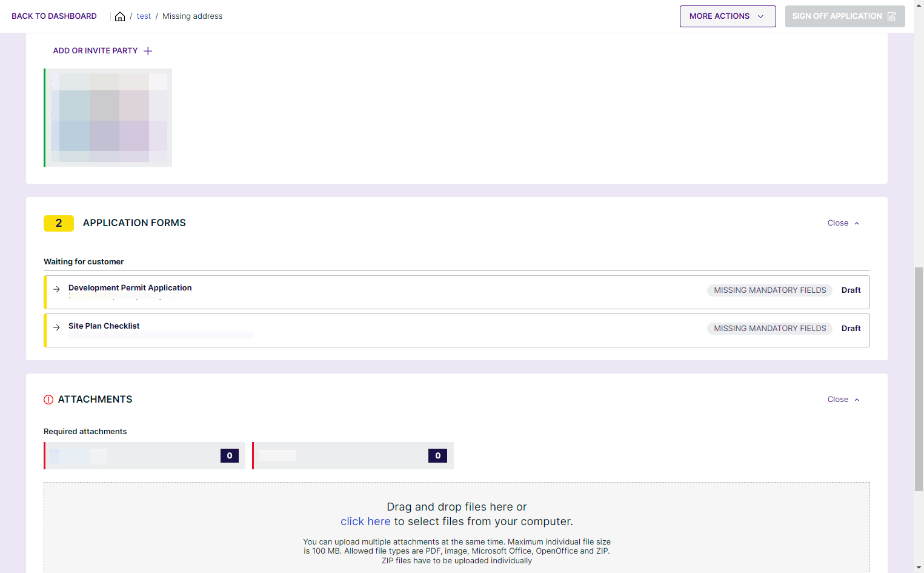Click the 'Missing address' breadcrumb text

192,16
